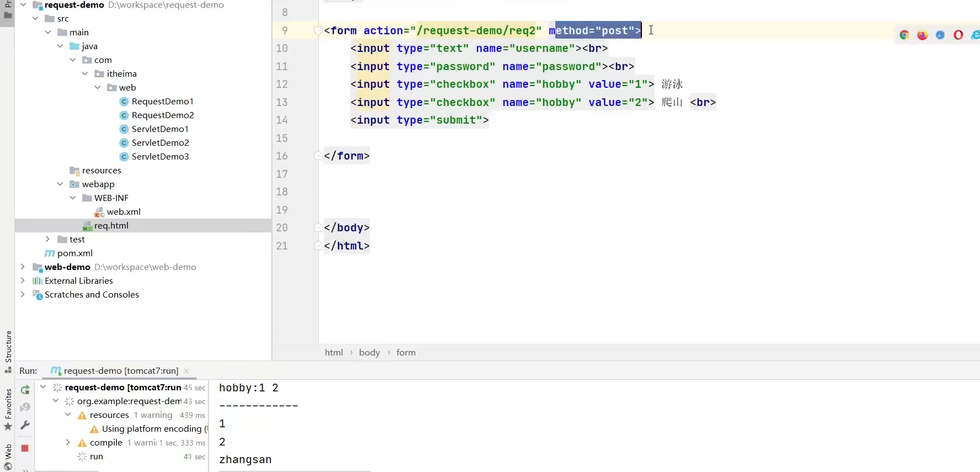Click 'body' in the editor breadcrumb
This screenshot has height=472, width=980.
pos(369,352)
